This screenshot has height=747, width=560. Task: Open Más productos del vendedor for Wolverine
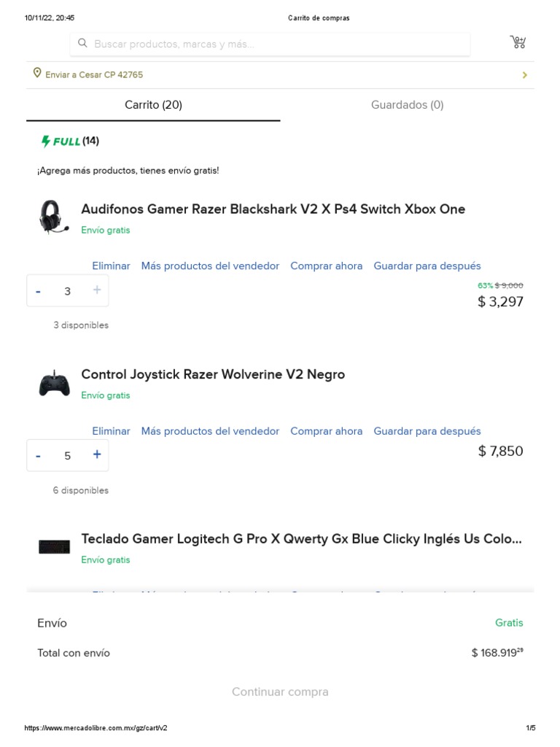[210, 431]
